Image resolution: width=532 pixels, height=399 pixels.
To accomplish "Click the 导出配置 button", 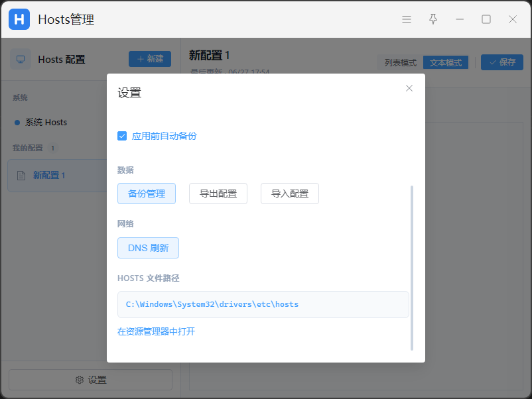I will pyautogui.click(x=218, y=194).
